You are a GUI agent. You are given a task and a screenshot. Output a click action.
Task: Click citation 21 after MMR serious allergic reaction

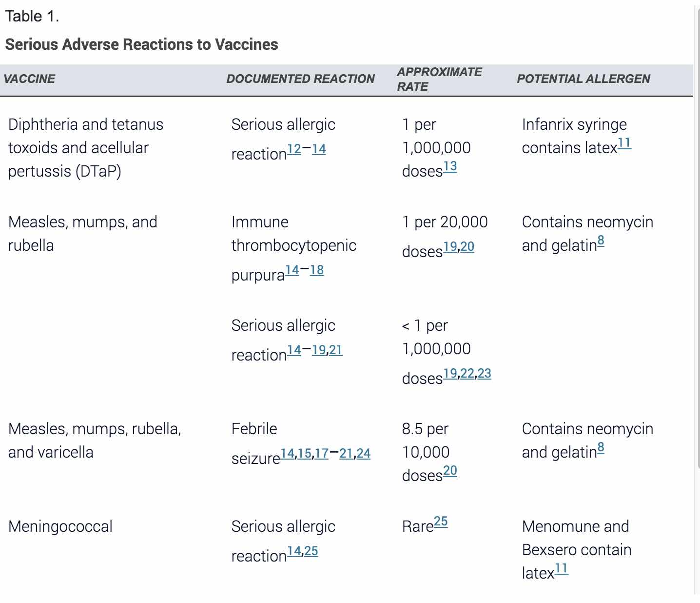[335, 350]
